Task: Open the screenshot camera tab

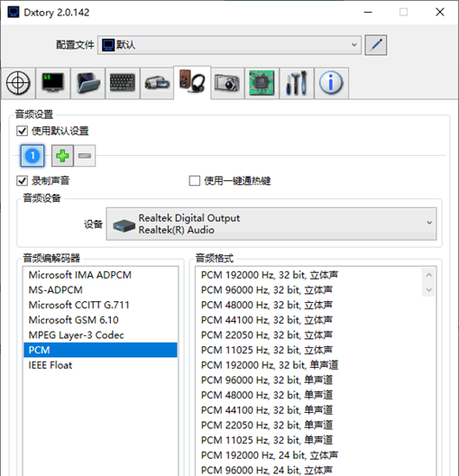Action: click(x=227, y=83)
